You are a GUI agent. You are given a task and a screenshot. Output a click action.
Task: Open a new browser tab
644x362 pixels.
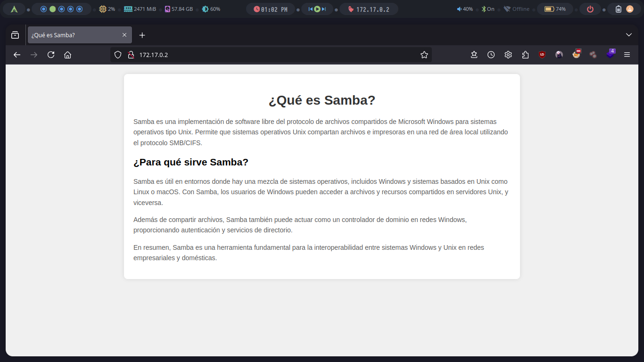pos(142,35)
